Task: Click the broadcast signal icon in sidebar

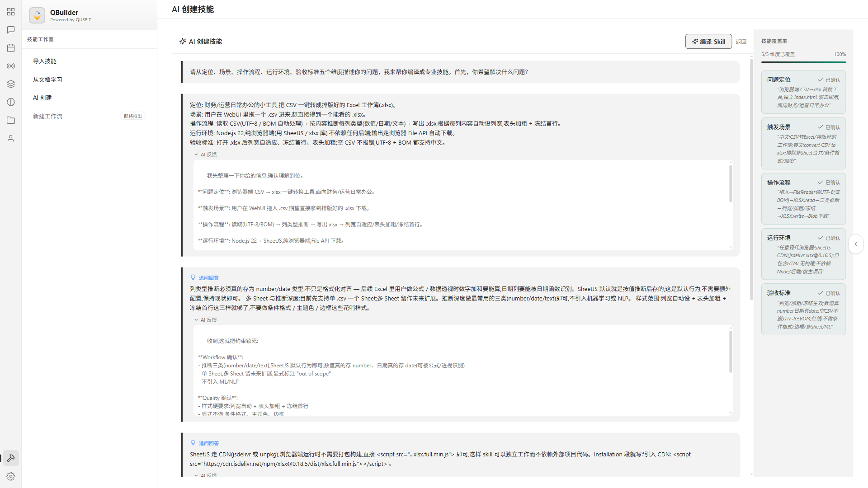Action: 11,66
